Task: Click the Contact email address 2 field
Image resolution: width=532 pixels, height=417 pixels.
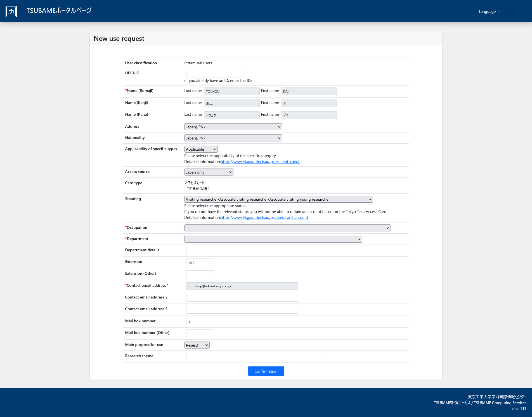Action: [x=242, y=298]
